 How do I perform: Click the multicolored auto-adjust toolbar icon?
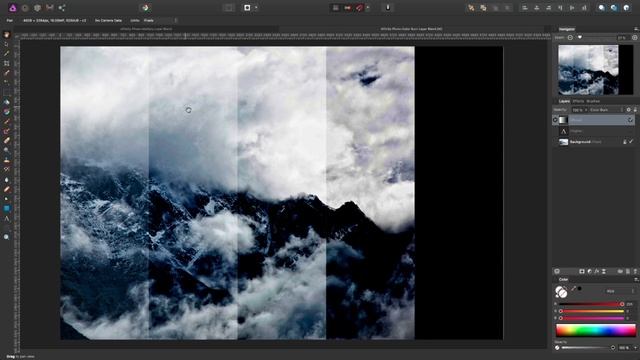coord(145,8)
